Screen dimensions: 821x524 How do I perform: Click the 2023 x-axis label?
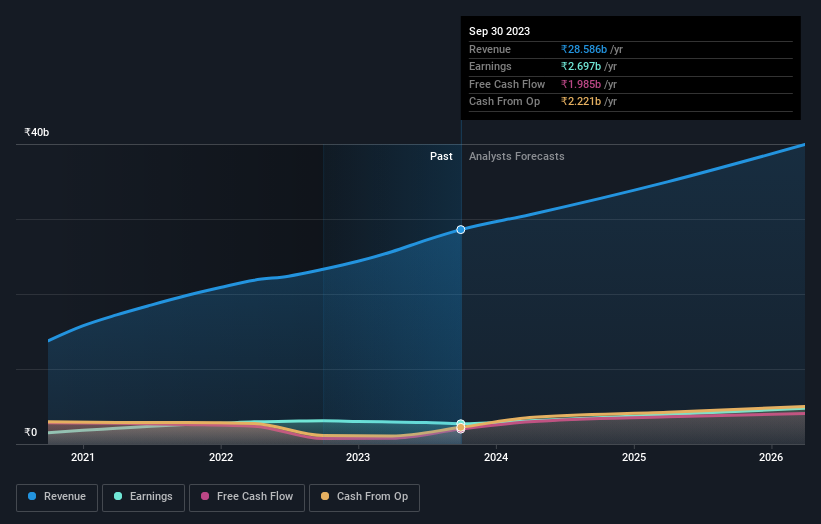point(358,458)
